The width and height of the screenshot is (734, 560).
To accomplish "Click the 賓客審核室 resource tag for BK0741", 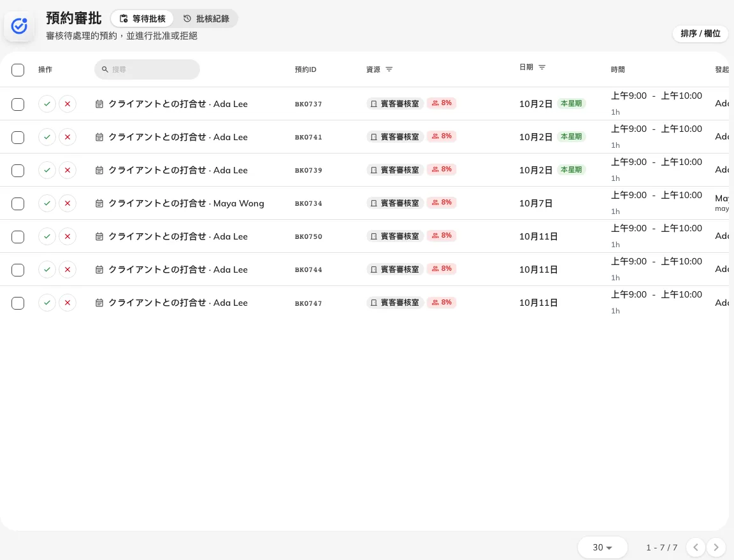I will pyautogui.click(x=395, y=137).
